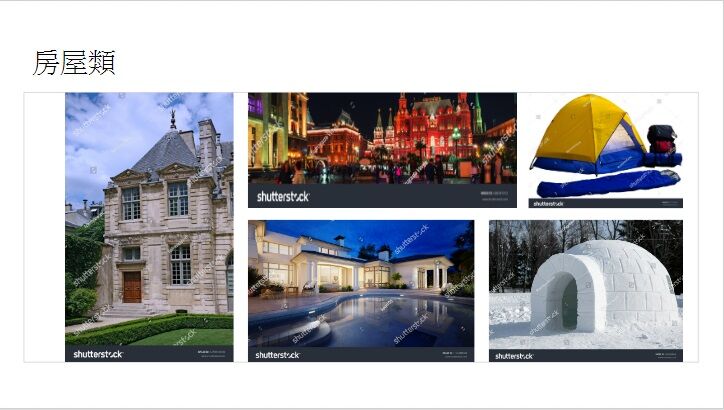Select the 房屋類 slide title text
724x410 pixels.
(74, 62)
